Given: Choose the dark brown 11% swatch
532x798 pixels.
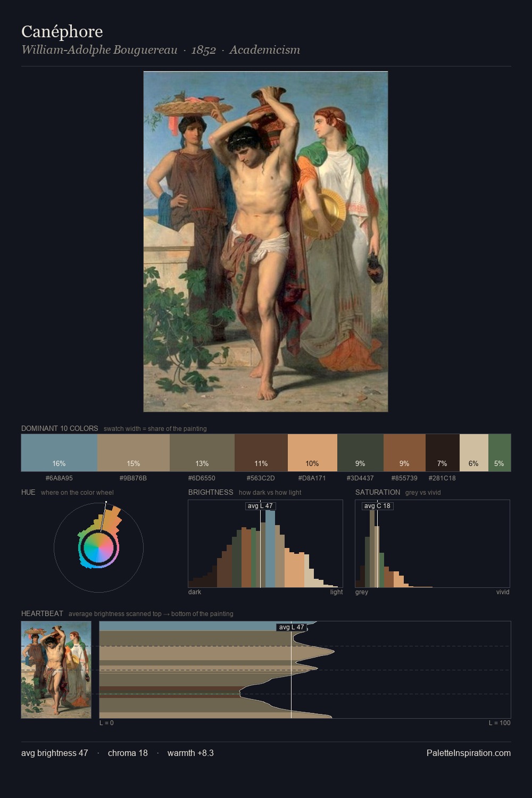Looking at the screenshot, I should 261,453.
